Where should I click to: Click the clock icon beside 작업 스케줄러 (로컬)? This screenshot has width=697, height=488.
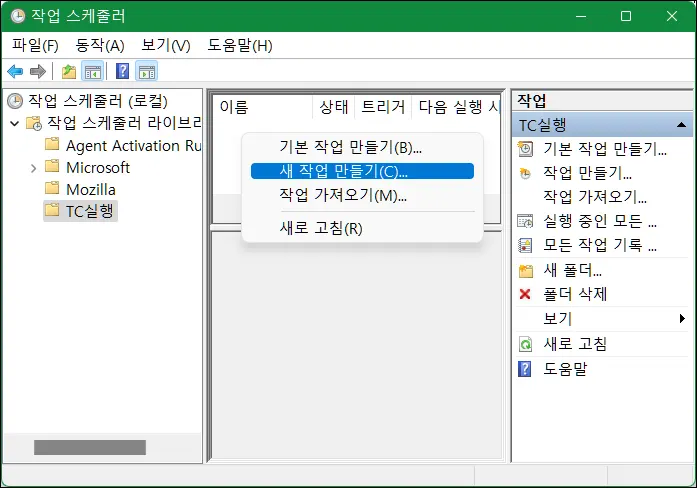(15, 101)
